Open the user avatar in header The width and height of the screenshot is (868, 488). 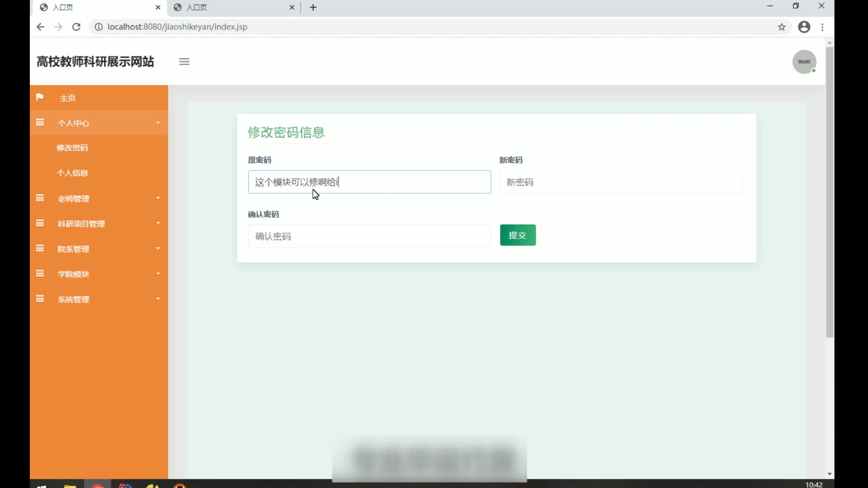pos(804,62)
